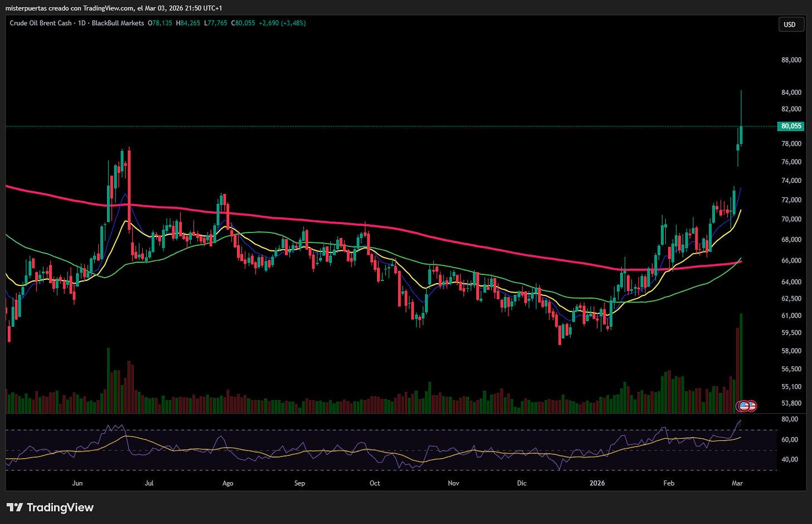Click the Jul label on the time axis

(x=149, y=483)
